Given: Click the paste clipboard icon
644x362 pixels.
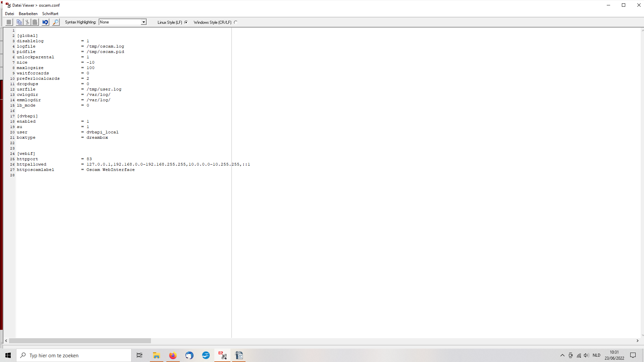Looking at the screenshot, I should point(35,22).
